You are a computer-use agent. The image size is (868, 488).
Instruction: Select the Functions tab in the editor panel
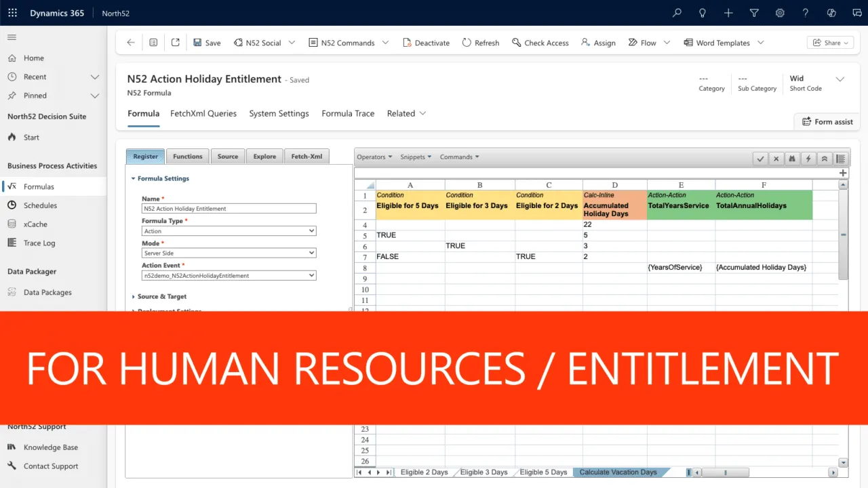pyautogui.click(x=188, y=157)
